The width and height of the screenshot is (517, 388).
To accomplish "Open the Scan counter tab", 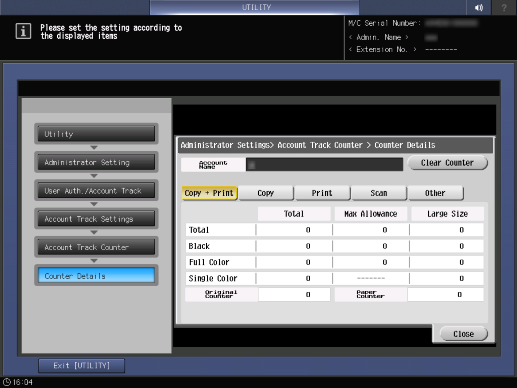I will 379,193.
